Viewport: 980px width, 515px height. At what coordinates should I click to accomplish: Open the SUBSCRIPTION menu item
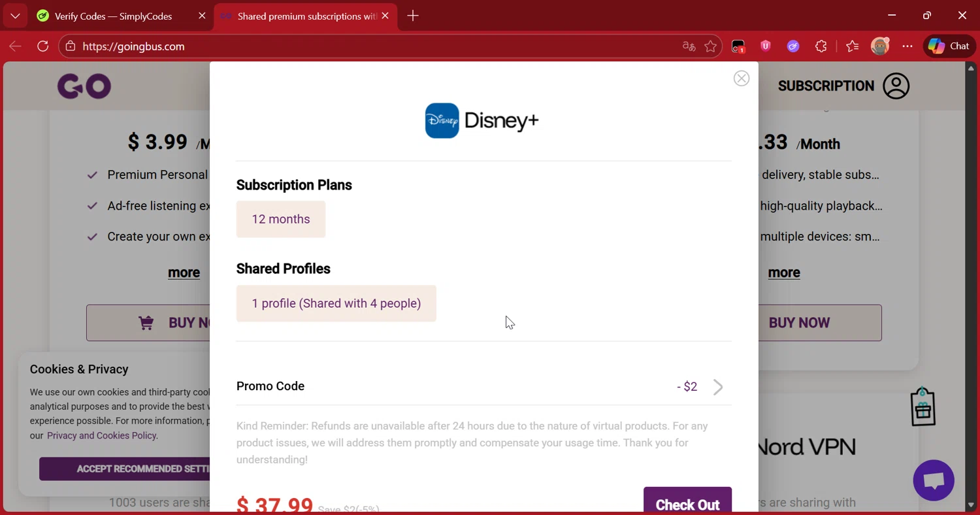point(826,86)
